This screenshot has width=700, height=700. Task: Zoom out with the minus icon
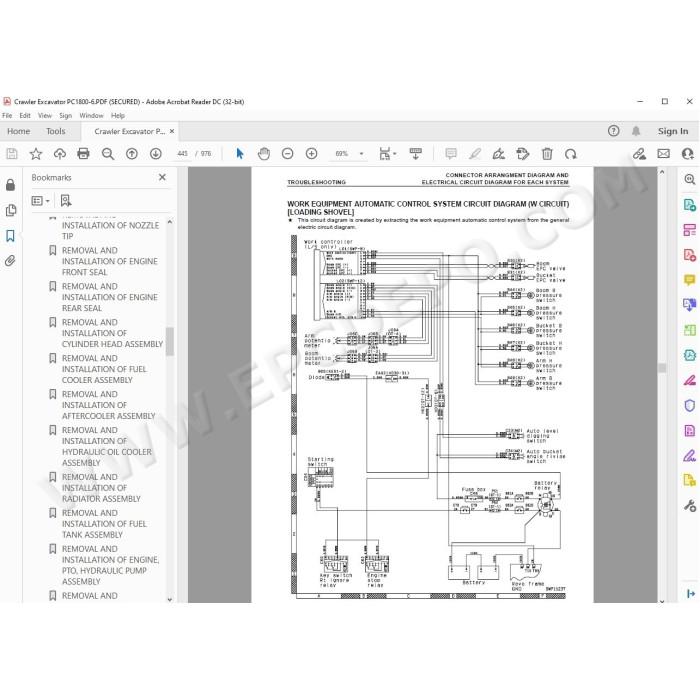point(288,154)
